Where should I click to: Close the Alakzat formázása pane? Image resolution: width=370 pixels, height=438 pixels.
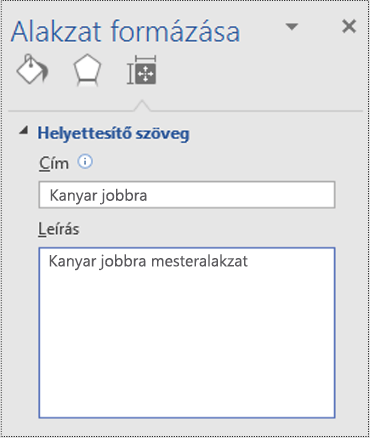349,26
